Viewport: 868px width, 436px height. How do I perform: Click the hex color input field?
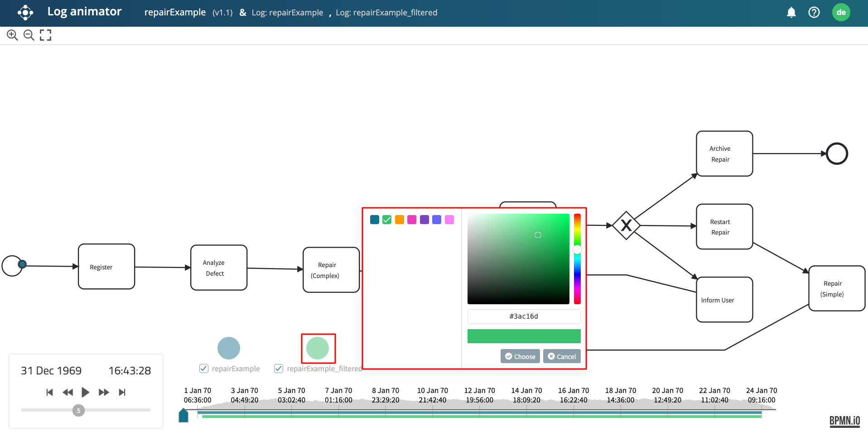point(524,316)
